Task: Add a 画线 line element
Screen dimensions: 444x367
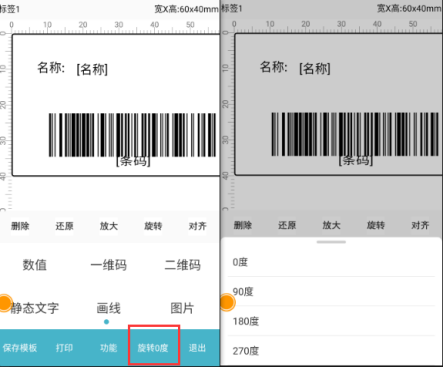Action: pyautogui.click(x=109, y=308)
